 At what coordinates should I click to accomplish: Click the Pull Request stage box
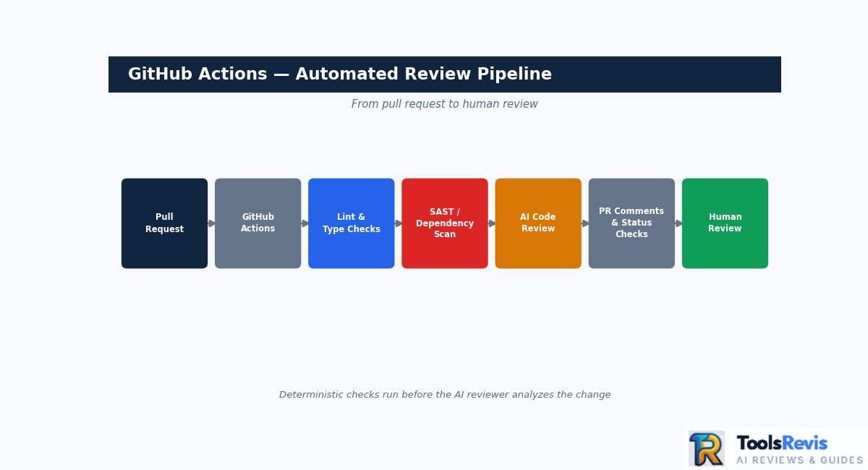pos(164,223)
